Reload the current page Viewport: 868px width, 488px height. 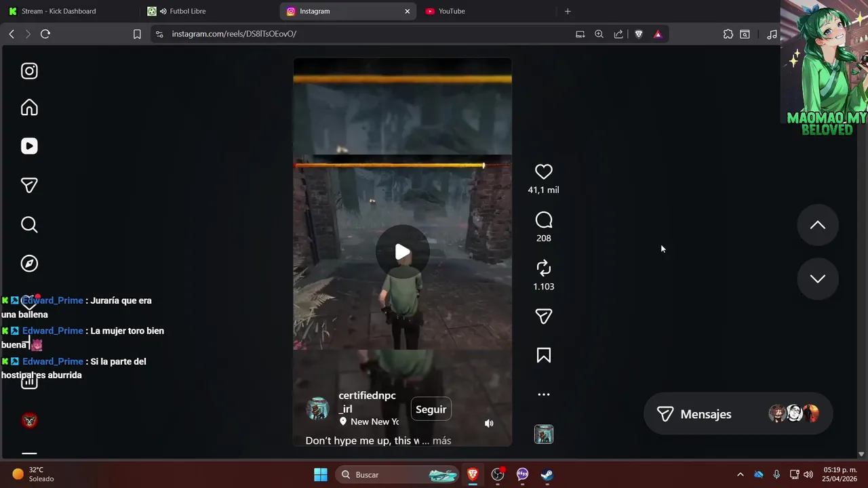point(45,34)
